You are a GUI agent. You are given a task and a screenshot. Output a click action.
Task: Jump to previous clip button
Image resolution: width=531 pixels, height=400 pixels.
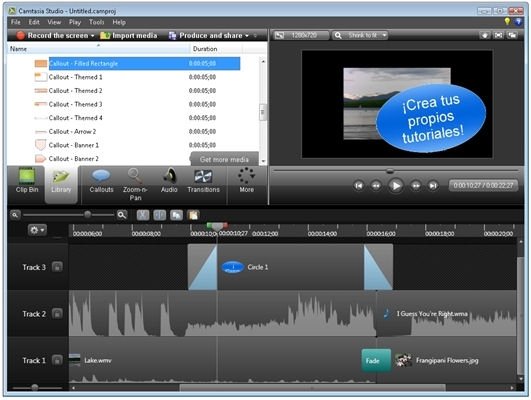point(359,186)
